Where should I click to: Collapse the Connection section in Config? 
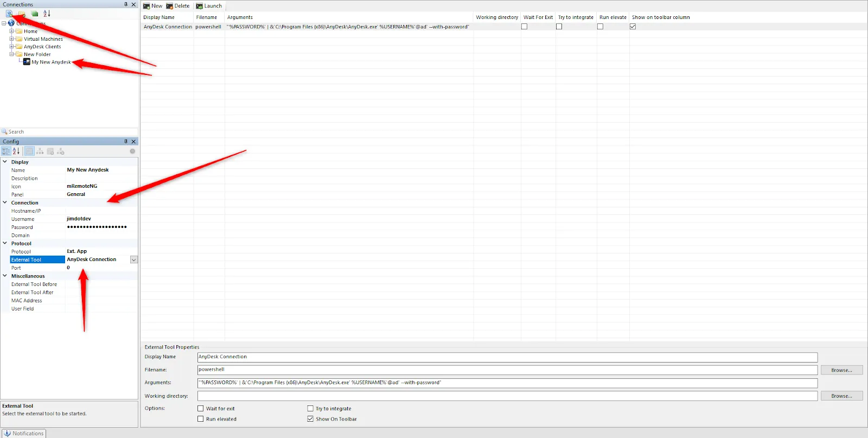coord(5,202)
